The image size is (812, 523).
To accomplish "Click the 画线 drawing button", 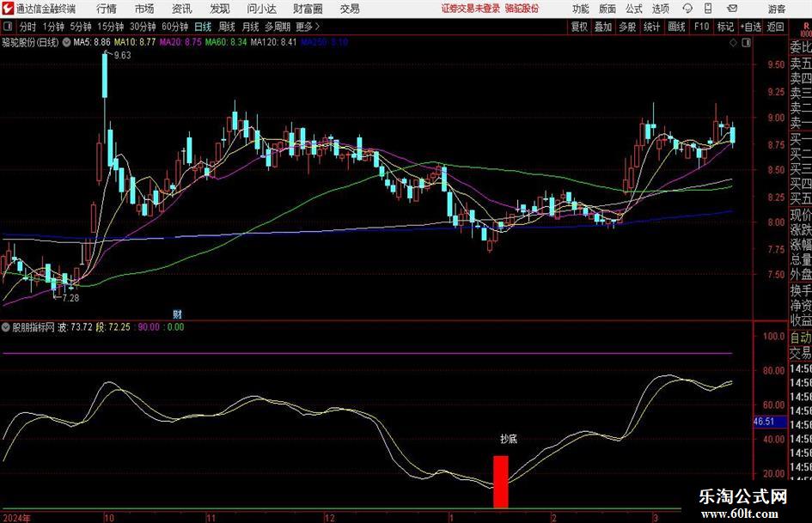I will [677, 27].
